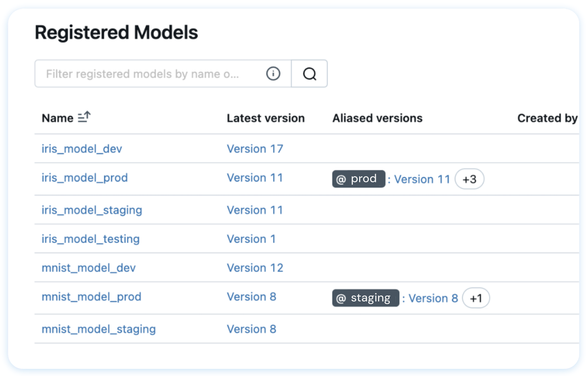
Task: Click the Latest version column header
Action: 265,117
